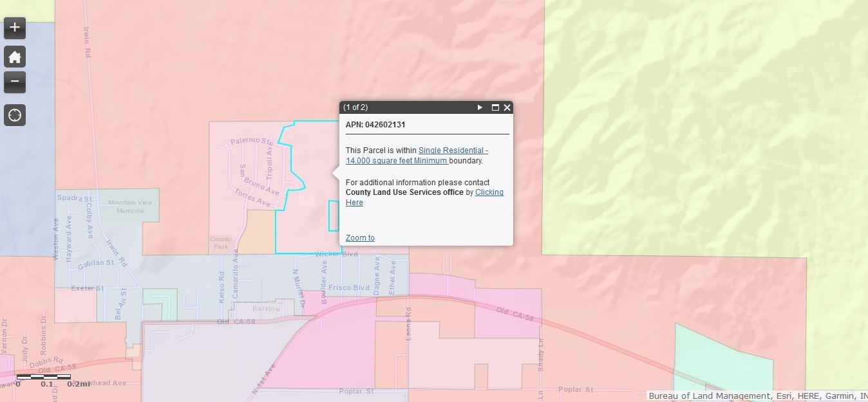
Task: Click the popup close X icon
Action: (507, 107)
